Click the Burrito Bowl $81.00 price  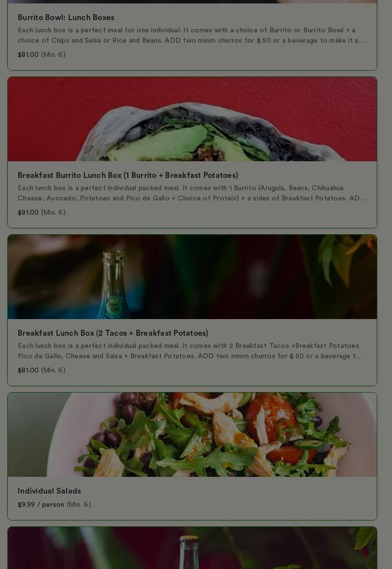28,54
